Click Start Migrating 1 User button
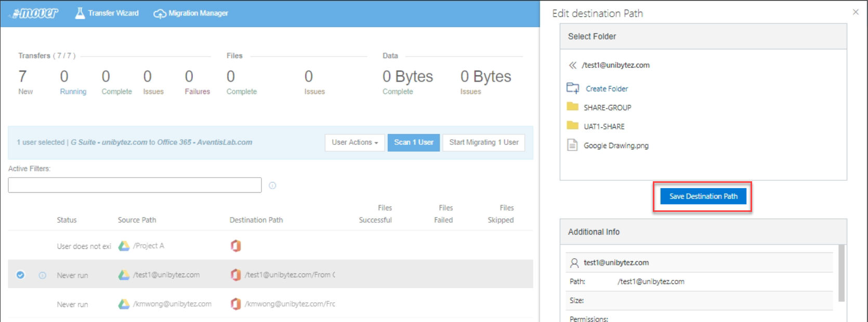Viewport: 868px width, 322px height. [483, 142]
